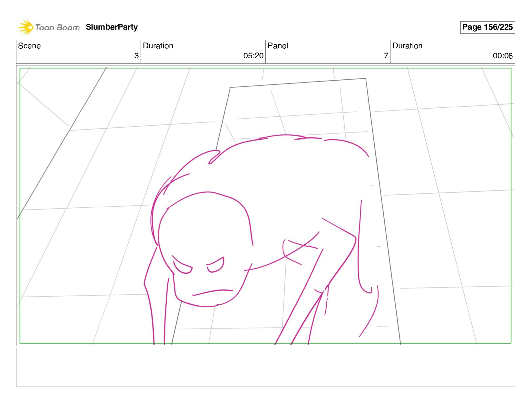This screenshot has height=411, width=532.
Task: Select the SlumberParty project title
Action: coord(112,27)
